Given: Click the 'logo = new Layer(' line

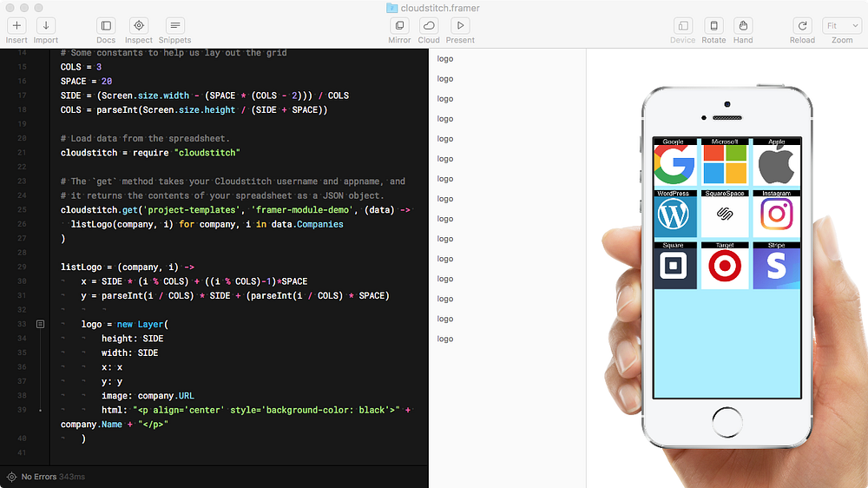Looking at the screenshot, I should point(124,324).
